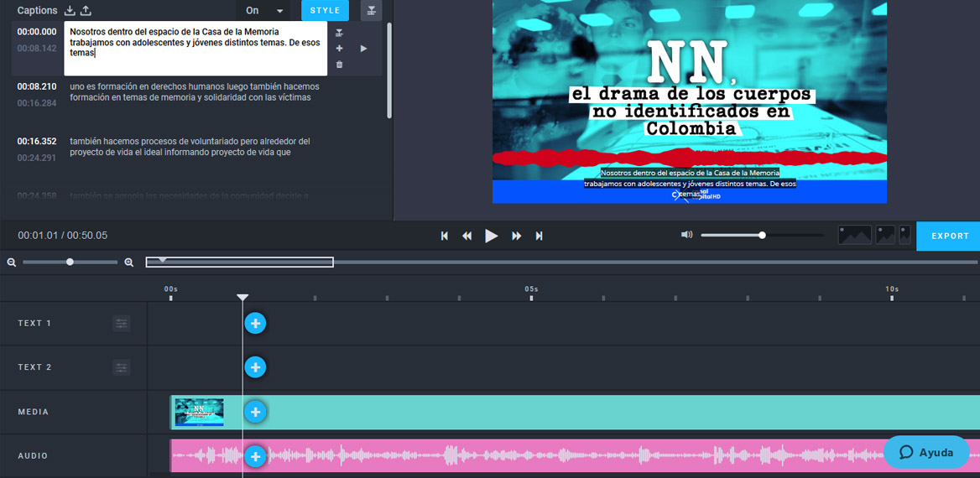Jump to 05s mark on ruler
The width and height of the screenshot is (980, 478).
tap(531, 289)
